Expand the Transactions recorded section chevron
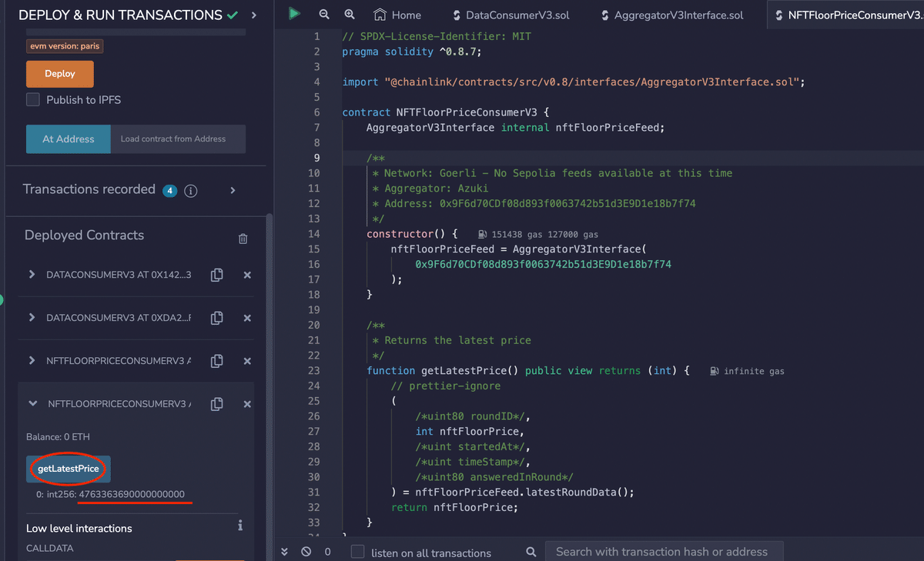The height and width of the screenshot is (561, 924). (x=233, y=190)
